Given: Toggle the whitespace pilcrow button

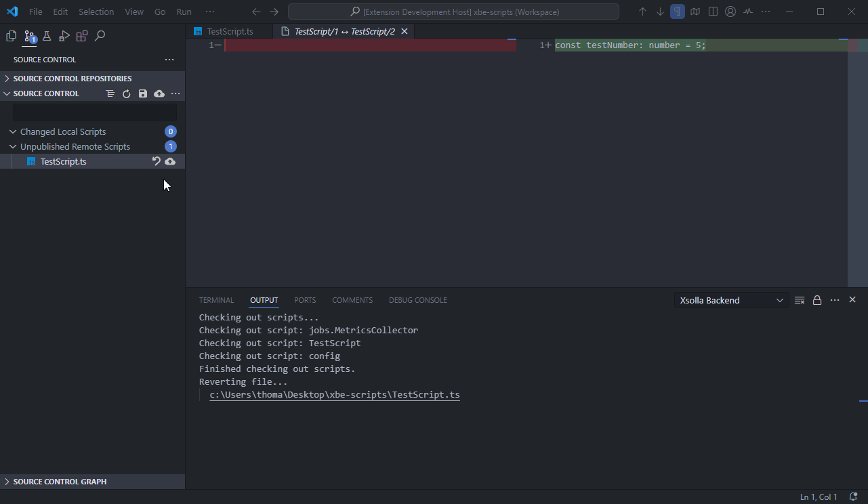Looking at the screenshot, I should (x=678, y=12).
